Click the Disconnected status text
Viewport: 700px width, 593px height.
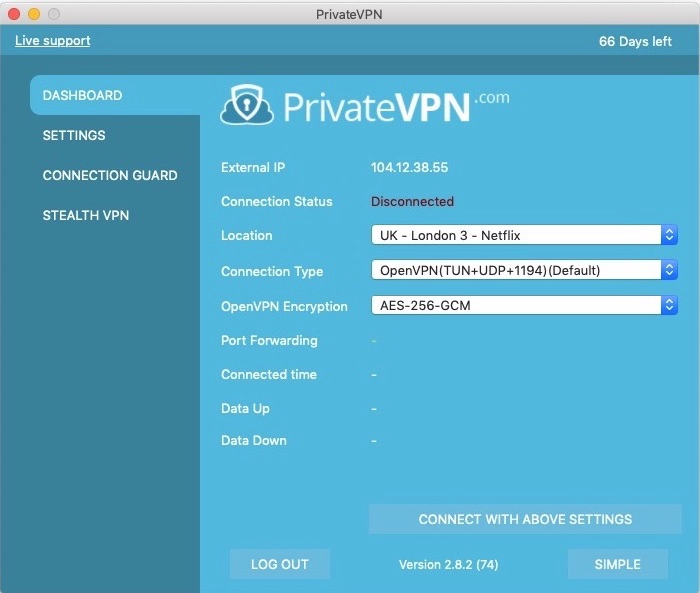coord(413,202)
